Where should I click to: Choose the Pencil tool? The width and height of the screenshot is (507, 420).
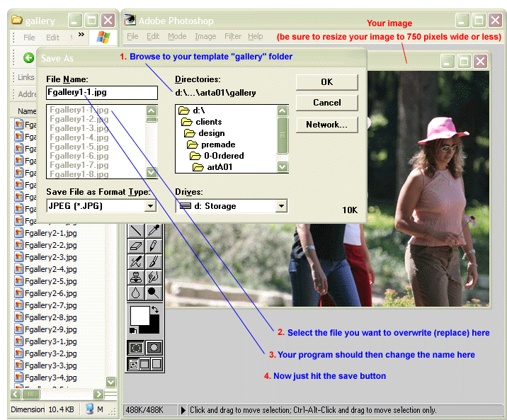point(154,246)
